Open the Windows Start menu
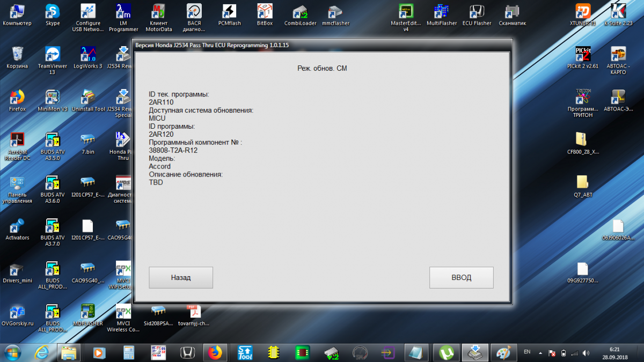 pyautogui.click(x=12, y=352)
